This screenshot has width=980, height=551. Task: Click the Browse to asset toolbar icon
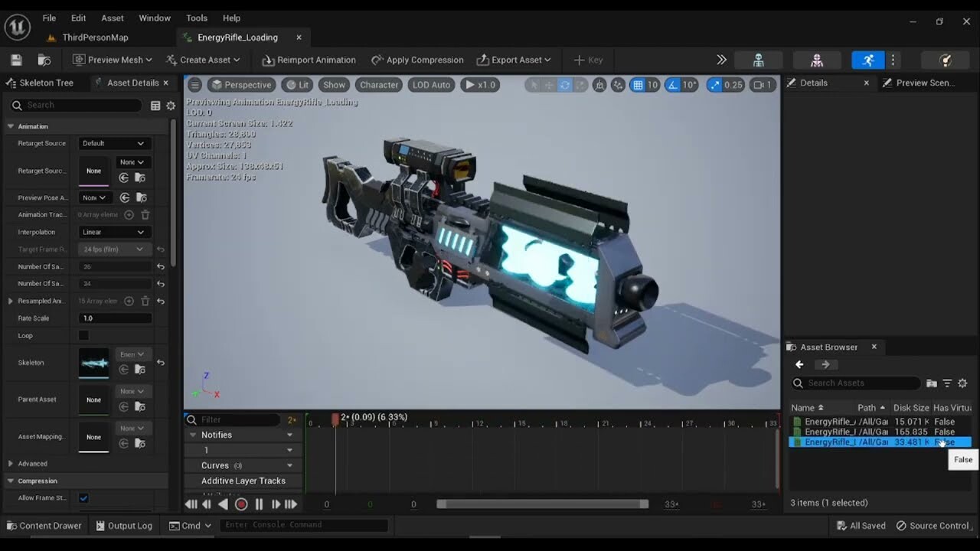tap(44, 60)
